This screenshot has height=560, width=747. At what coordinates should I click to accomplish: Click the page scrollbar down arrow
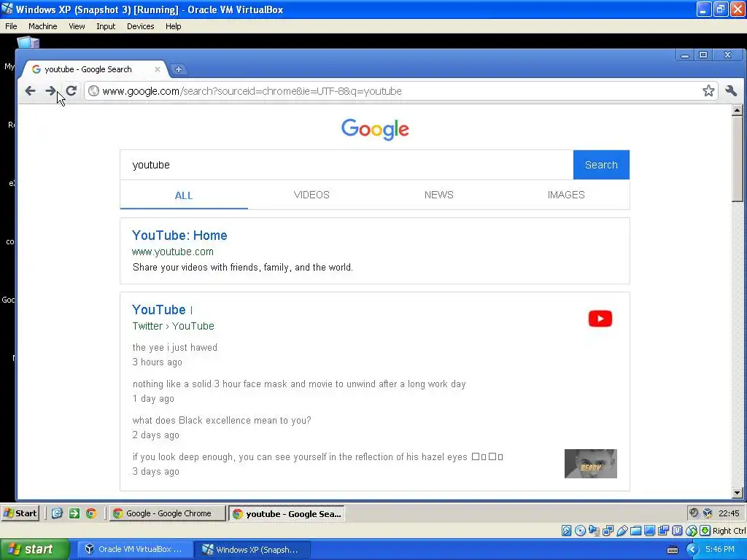(737, 494)
